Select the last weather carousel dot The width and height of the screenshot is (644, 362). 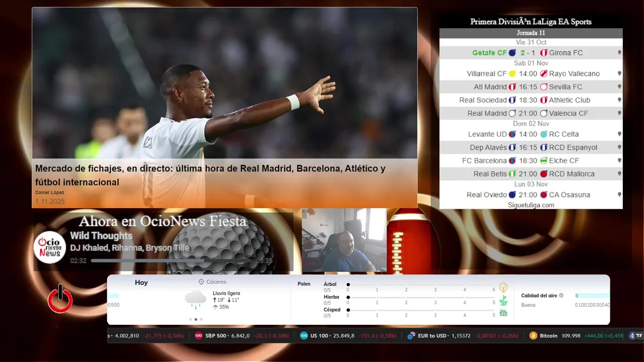pos(201,319)
